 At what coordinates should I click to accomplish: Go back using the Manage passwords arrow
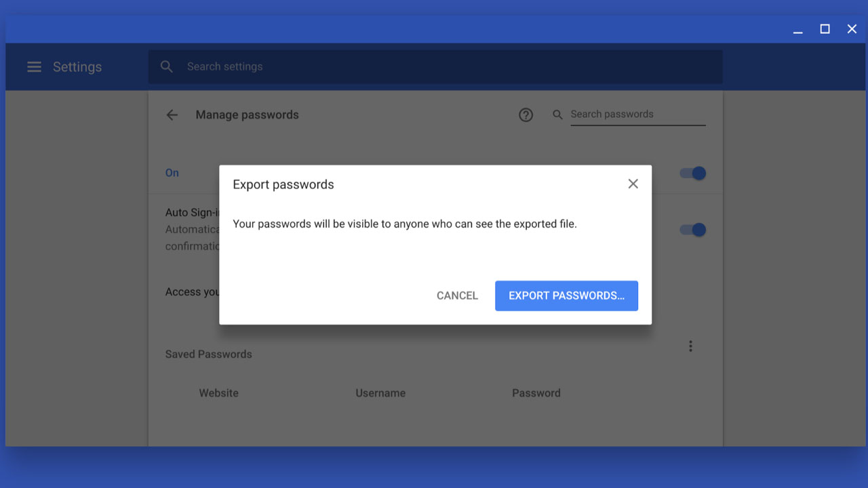(x=172, y=115)
